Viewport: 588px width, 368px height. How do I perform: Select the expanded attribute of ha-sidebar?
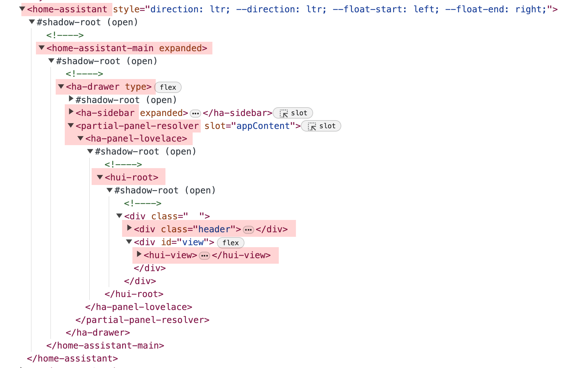[162, 113]
